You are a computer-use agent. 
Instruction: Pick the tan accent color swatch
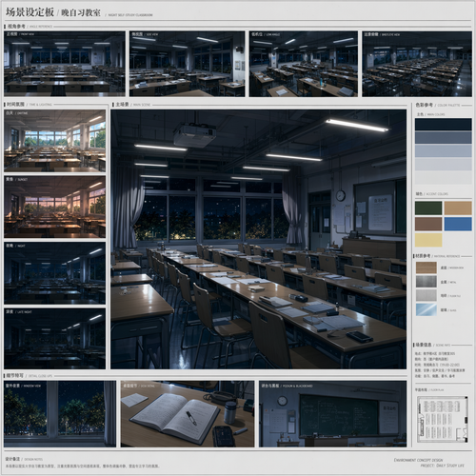click(x=458, y=208)
